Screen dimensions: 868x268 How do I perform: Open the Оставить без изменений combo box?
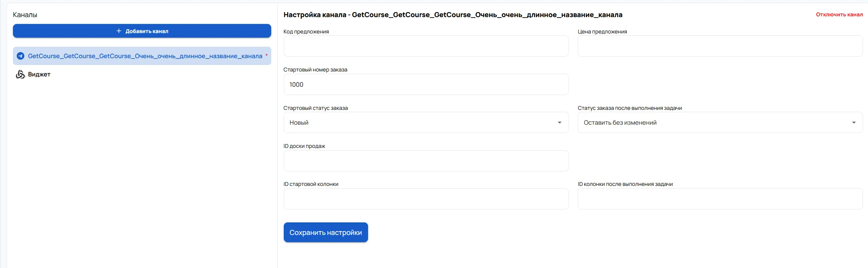714,122
